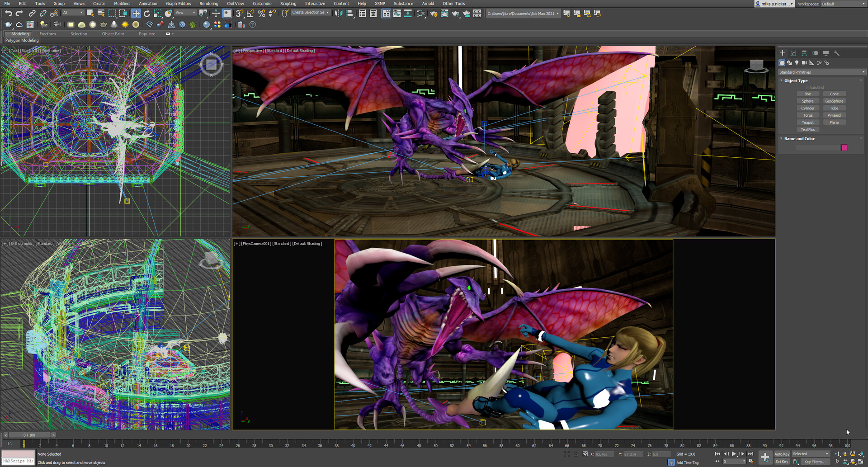The width and height of the screenshot is (868, 467).
Task: Open the selection filter All dropdown
Action: tap(72, 13)
